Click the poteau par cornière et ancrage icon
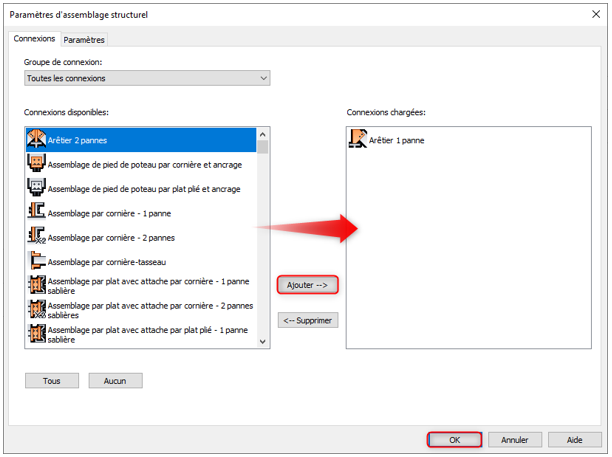Screen dimensions: 612x457 [x=37, y=163]
